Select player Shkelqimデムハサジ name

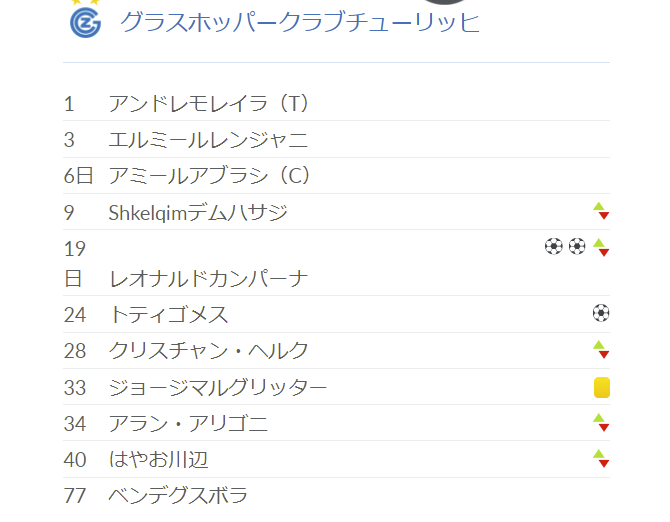pyautogui.click(x=198, y=212)
